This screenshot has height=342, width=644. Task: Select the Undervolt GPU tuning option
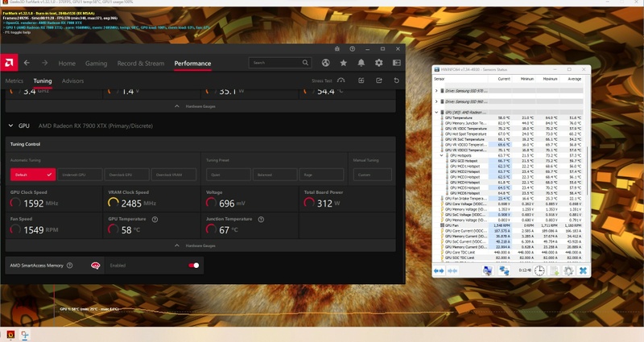coord(80,175)
